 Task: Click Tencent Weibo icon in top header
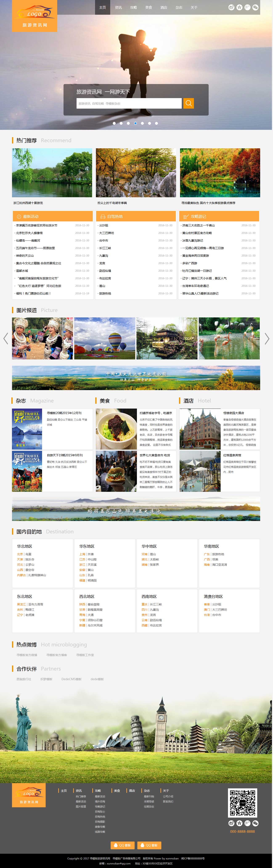(x=247, y=7)
